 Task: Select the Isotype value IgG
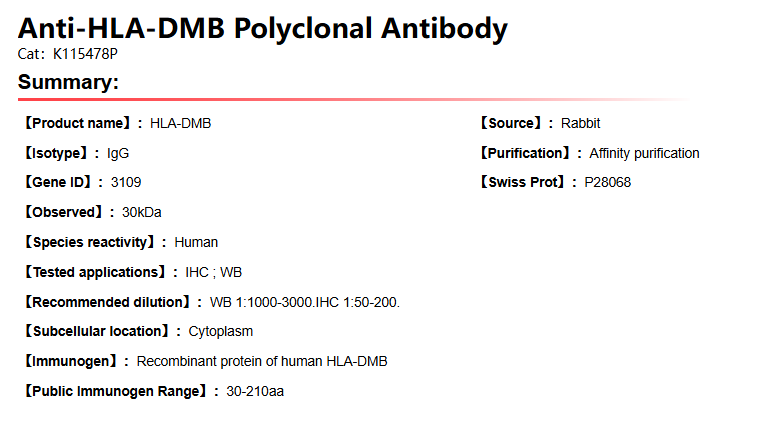(x=118, y=153)
